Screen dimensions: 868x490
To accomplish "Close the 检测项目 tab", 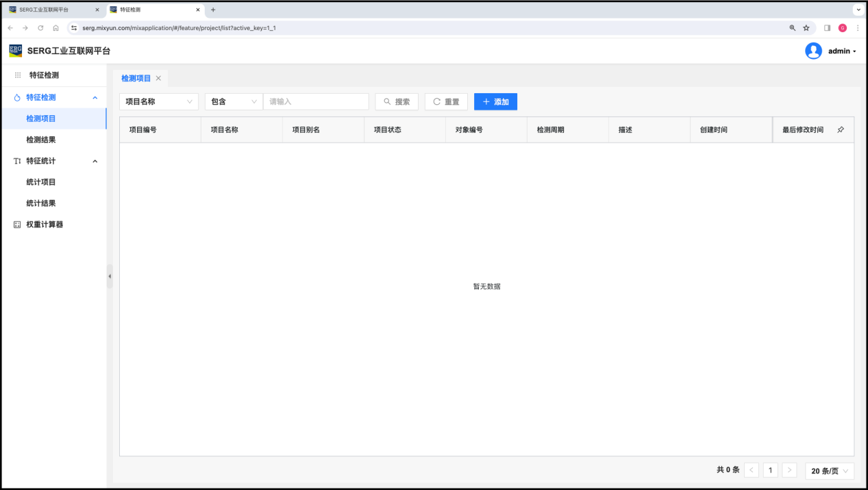I will coord(158,78).
